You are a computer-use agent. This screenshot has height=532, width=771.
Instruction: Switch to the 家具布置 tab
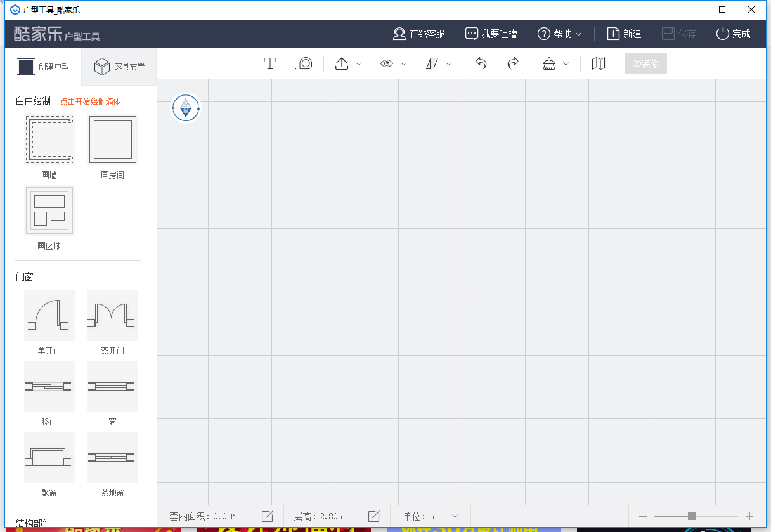coord(118,65)
